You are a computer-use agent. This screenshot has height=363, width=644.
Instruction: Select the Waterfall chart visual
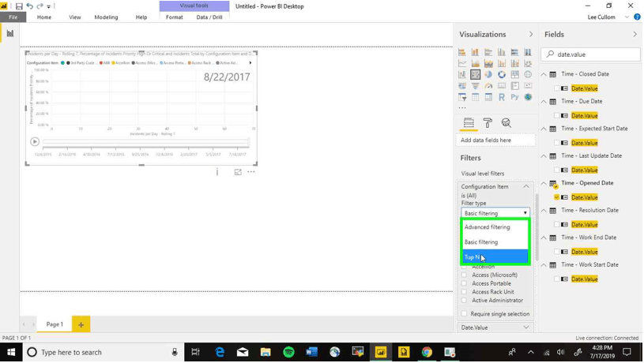point(462,74)
